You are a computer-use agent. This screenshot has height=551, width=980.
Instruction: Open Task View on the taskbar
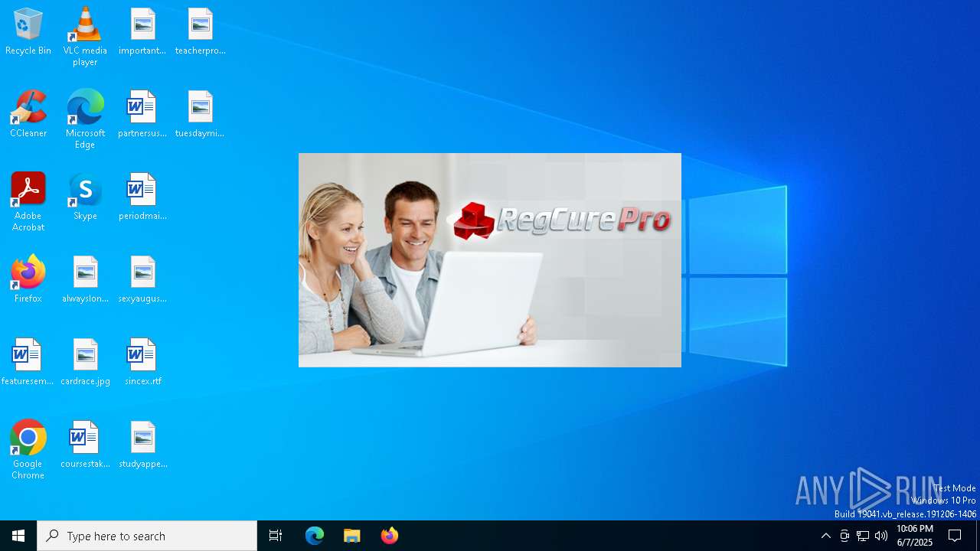(276, 536)
